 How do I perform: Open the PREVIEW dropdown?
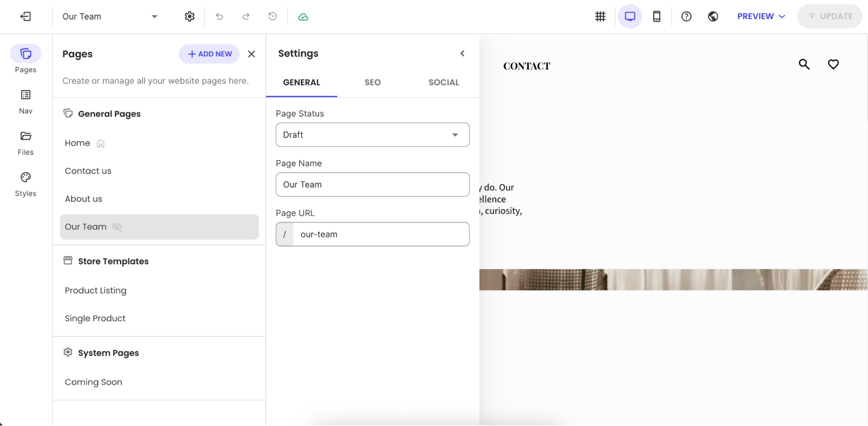761,17
